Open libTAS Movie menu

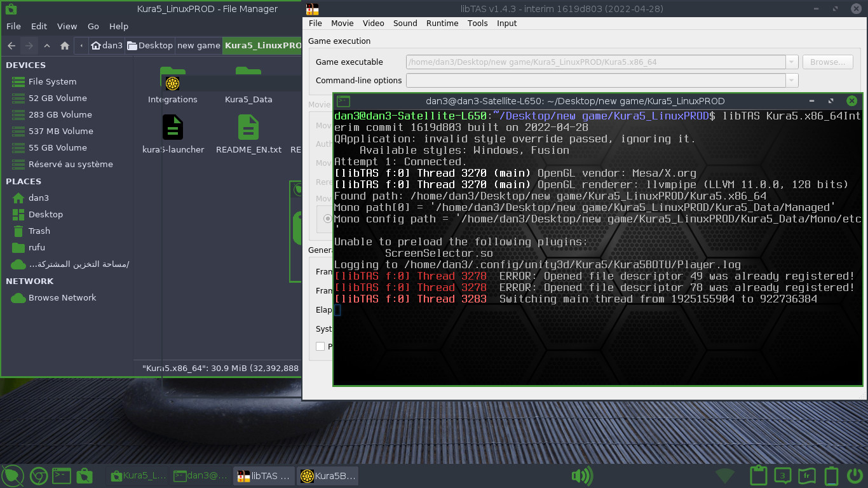pos(342,23)
